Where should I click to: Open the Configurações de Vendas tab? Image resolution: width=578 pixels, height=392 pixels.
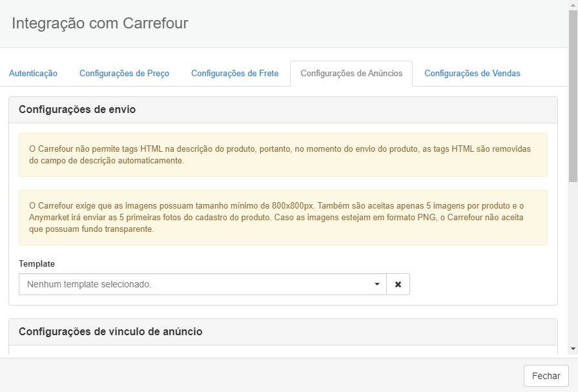472,74
